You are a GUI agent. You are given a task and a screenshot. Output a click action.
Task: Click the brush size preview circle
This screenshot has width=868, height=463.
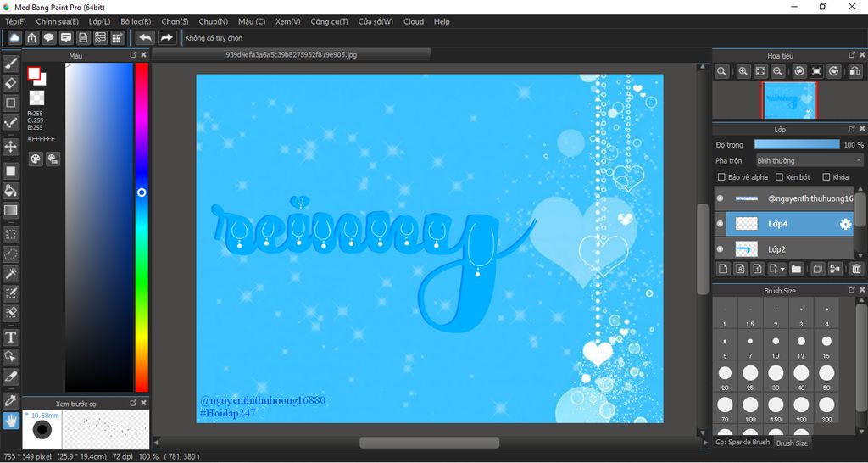point(42,430)
